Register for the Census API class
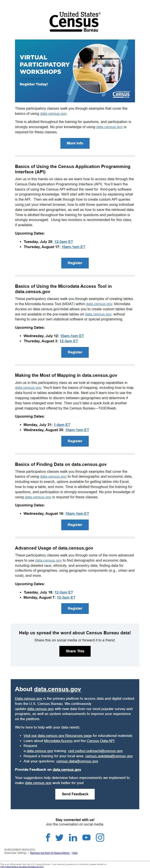The height and width of the screenshot is (868, 150). (x=75, y=263)
